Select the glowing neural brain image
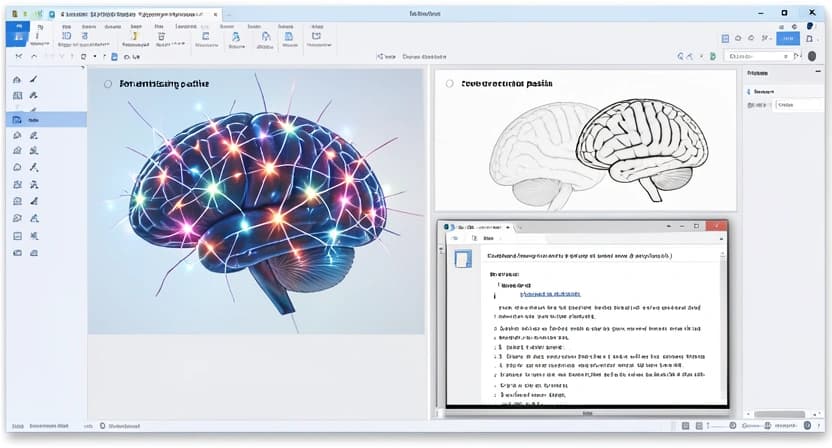This screenshot has width=832, height=448. tap(258, 203)
